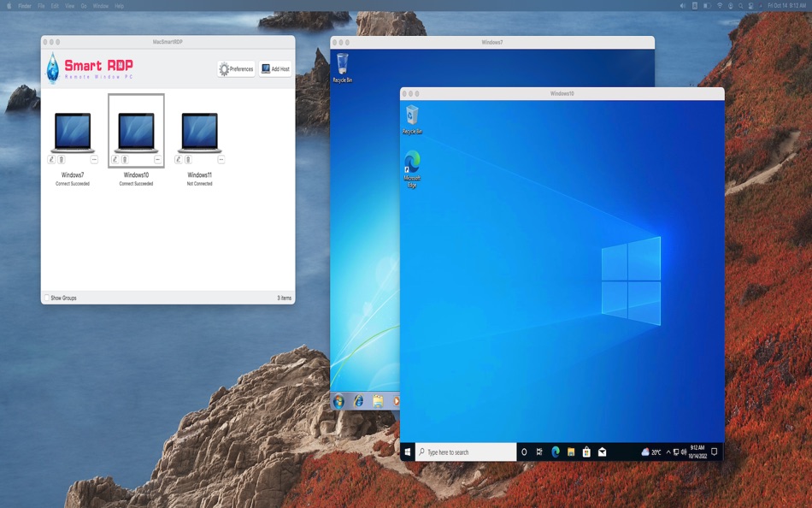Expand hidden tray icons chevron on Windows10
This screenshot has width=812, height=508.
[x=668, y=452]
